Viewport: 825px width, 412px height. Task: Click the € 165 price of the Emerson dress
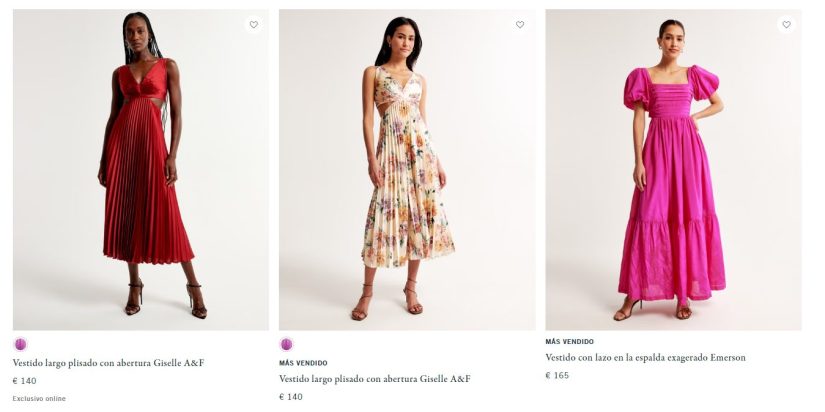[x=557, y=376]
